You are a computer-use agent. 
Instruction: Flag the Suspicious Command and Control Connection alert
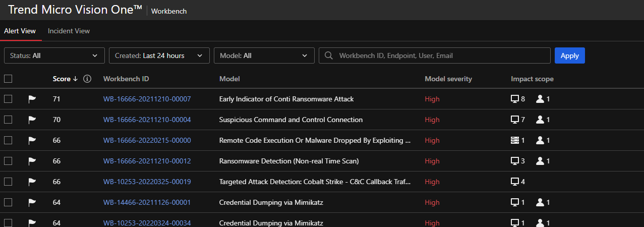32,120
